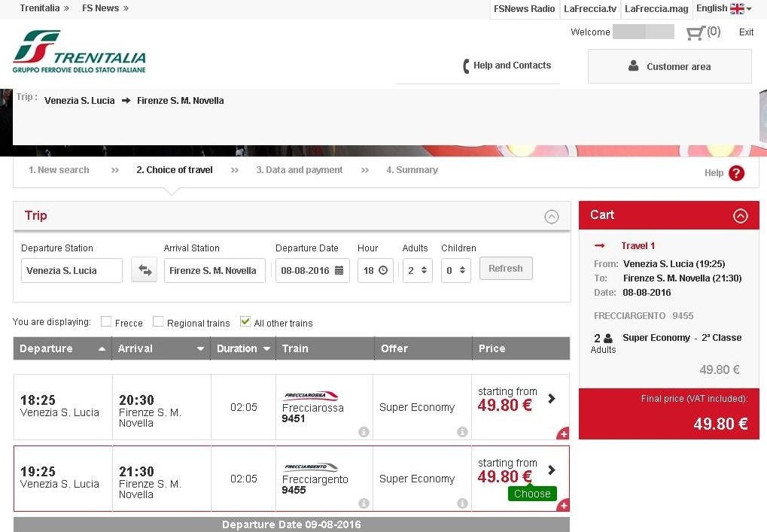Open Help and Contacts
The width and height of the screenshot is (767, 532).
(507, 65)
